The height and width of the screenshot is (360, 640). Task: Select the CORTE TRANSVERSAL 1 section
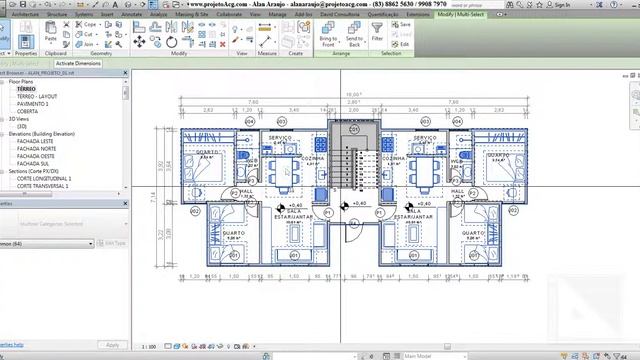(x=42, y=186)
